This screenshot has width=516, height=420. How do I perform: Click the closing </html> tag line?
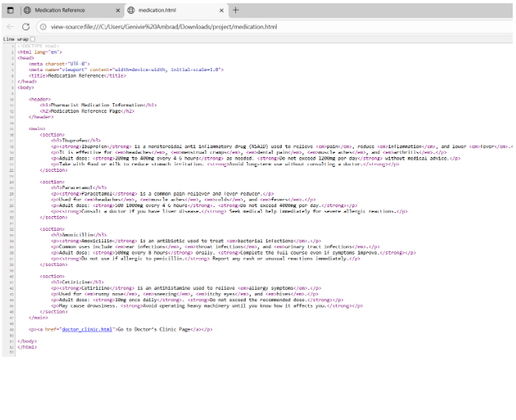tap(27, 347)
